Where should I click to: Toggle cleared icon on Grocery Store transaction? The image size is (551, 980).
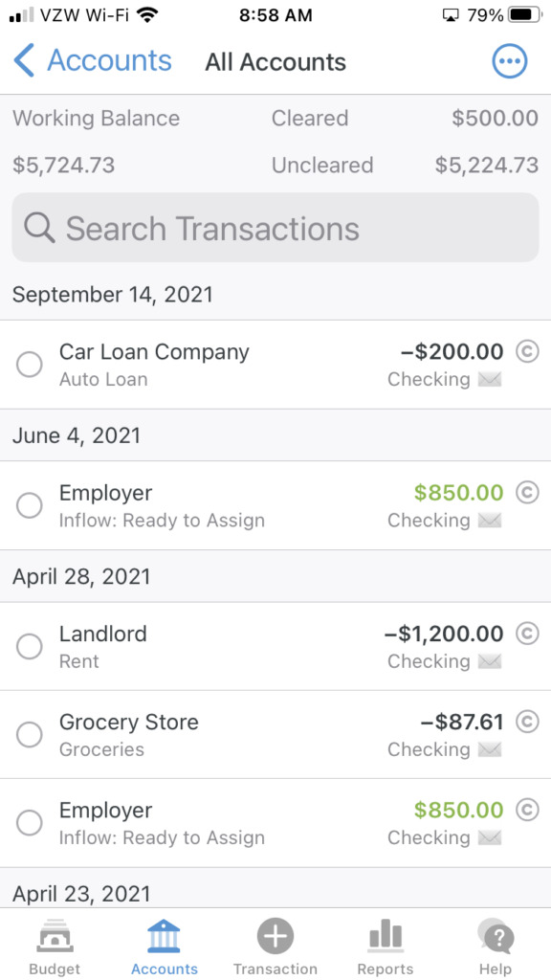527,722
